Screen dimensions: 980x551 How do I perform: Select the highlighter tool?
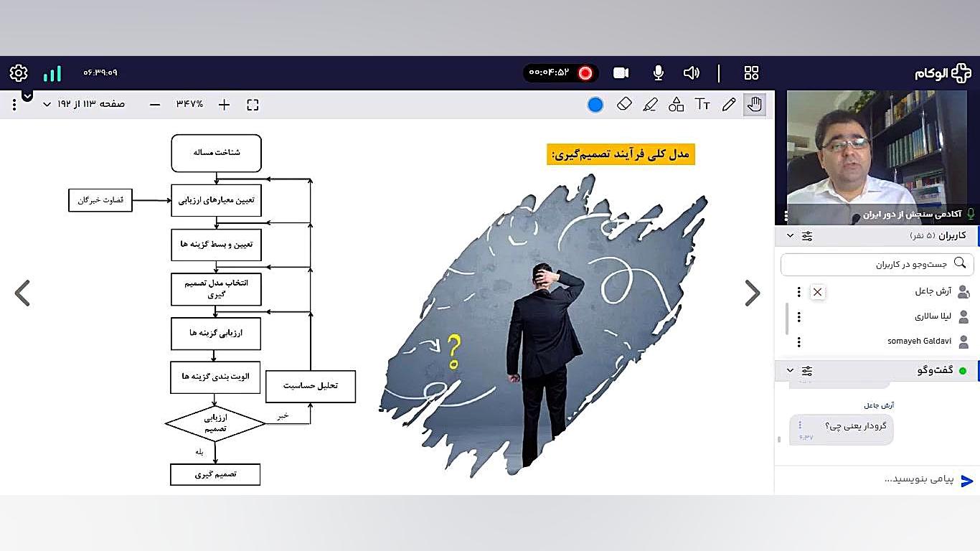point(650,105)
